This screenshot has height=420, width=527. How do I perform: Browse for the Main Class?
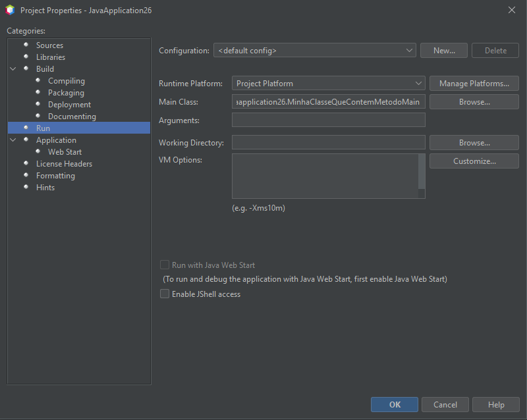pos(474,102)
